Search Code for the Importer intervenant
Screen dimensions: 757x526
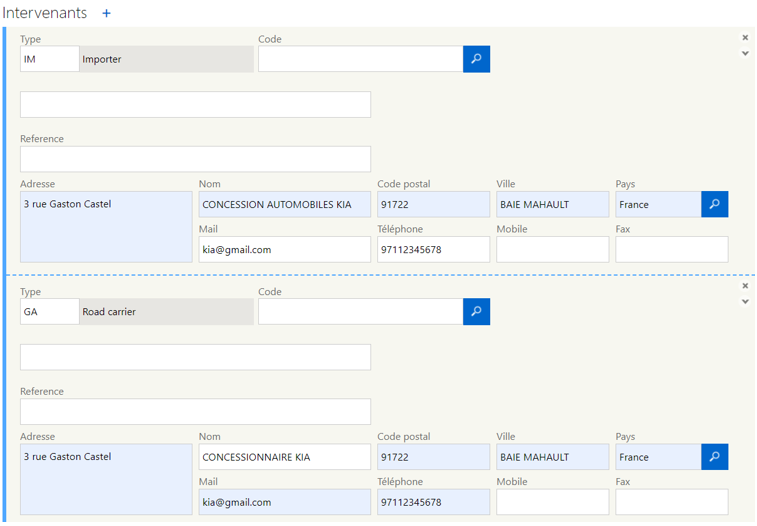point(476,59)
